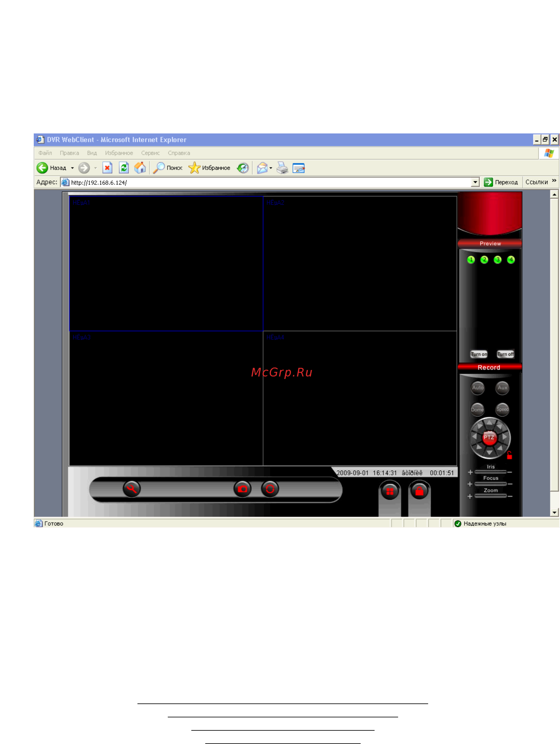Expand the Ссылки links chevron

554,181
